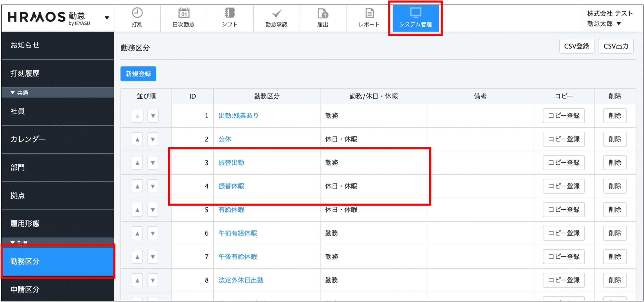
Task: Click the 新規登録 button
Action: (138, 74)
